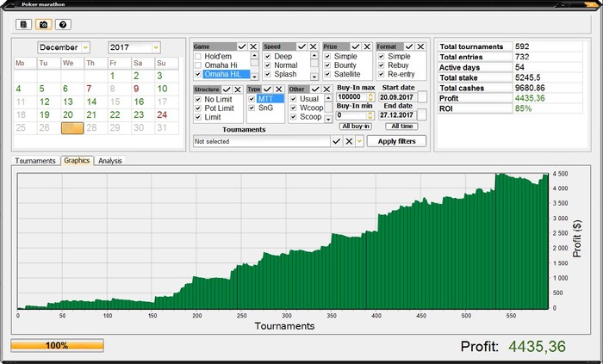Image resolution: width=603 pixels, height=364 pixels.
Task: Click the Not selected tournaments field
Action: click(262, 141)
